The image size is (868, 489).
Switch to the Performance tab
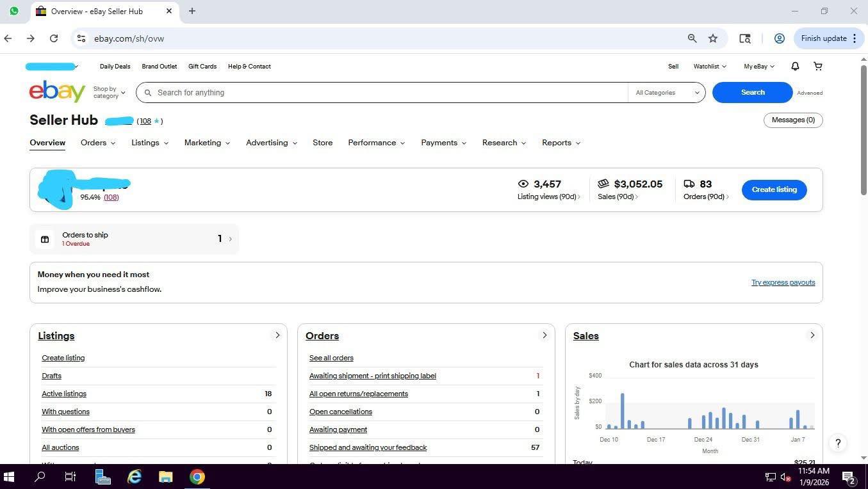(x=372, y=143)
